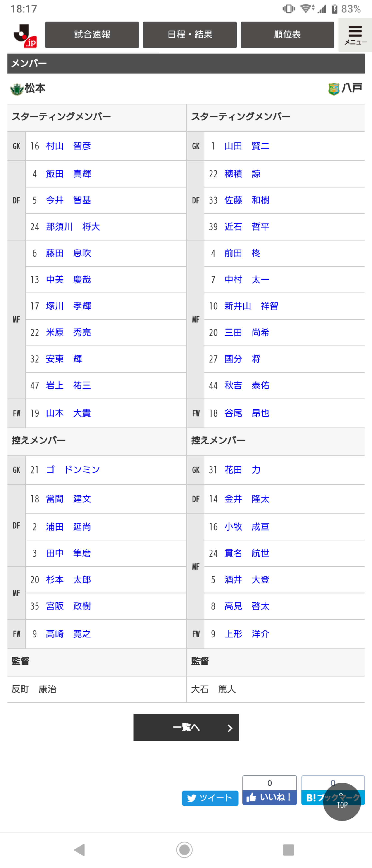
Task: Open substitute link ゴ ドンミン
Action: coord(73,470)
